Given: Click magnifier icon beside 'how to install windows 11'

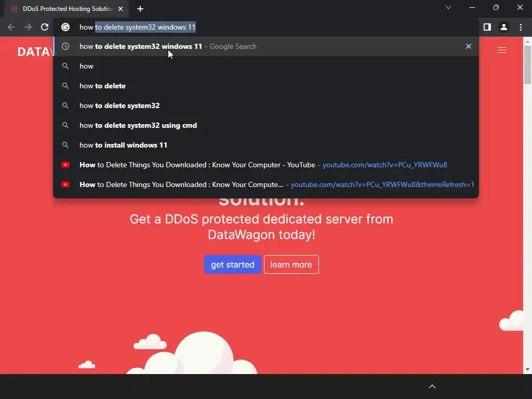Looking at the screenshot, I should (x=65, y=145).
